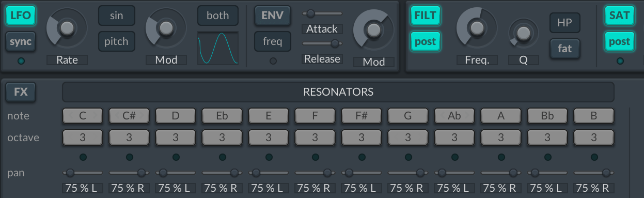Screen dimensions: 644x198
Task: Toggle LFO sync button
Action: (21, 42)
